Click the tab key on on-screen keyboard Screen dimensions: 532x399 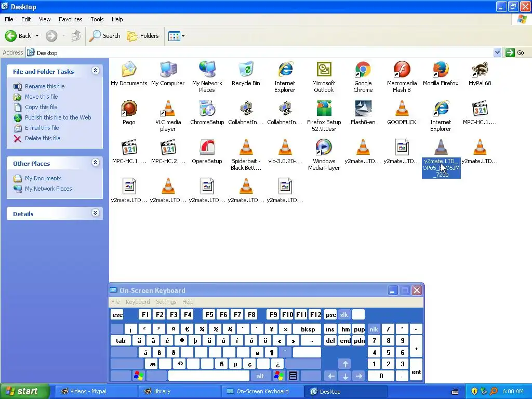point(121,341)
